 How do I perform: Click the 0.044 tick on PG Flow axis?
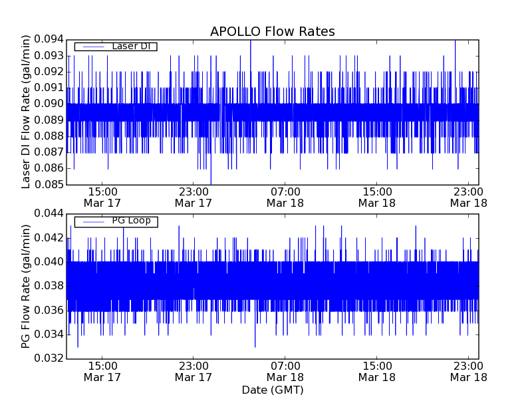49,213
